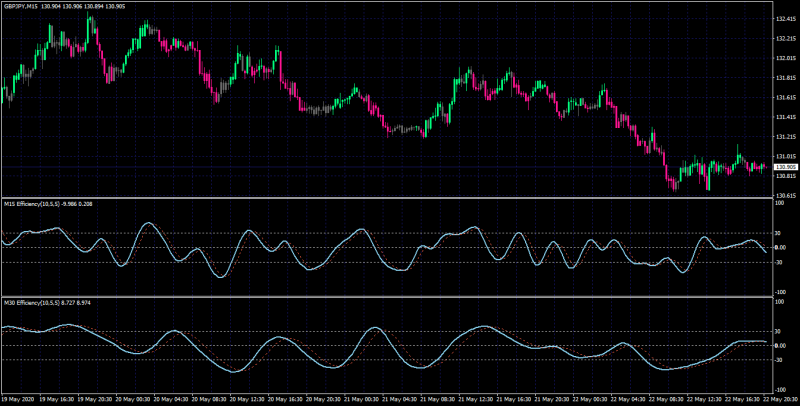
Task: Click the -30 scale label in M30 Efficiency panel
Action: pyautogui.click(x=779, y=360)
